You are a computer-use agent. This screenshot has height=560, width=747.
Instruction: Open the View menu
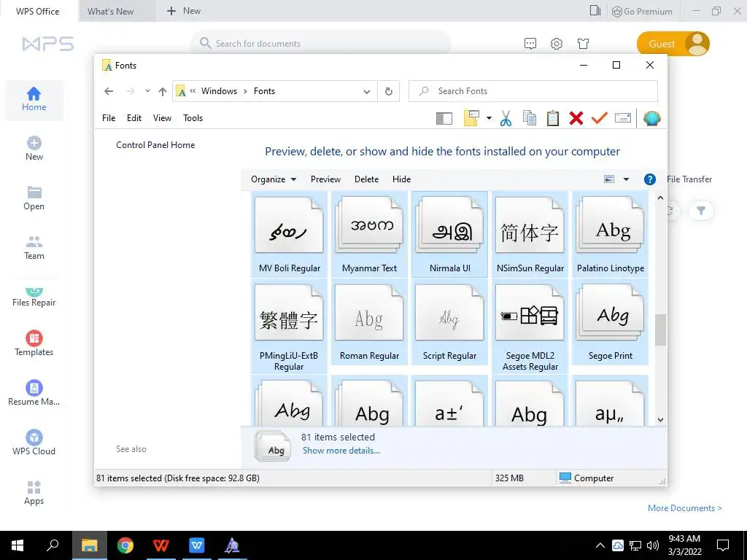[x=162, y=118]
